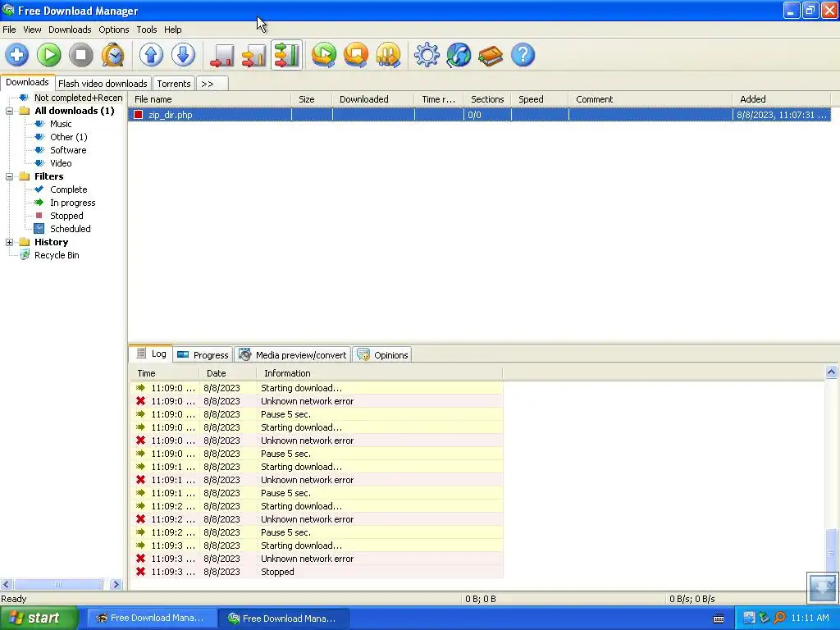Select the Music category
840x630 pixels.
(x=61, y=124)
